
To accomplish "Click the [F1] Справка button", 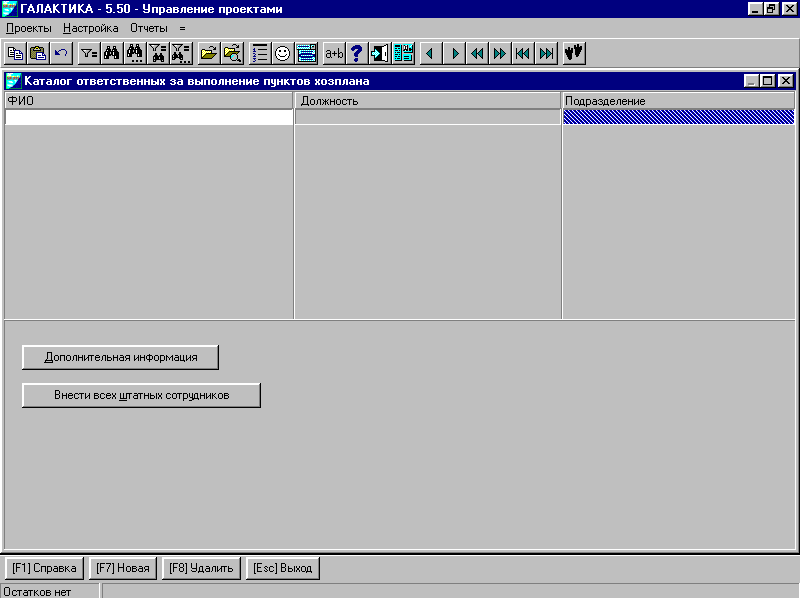I will pos(44,568).
